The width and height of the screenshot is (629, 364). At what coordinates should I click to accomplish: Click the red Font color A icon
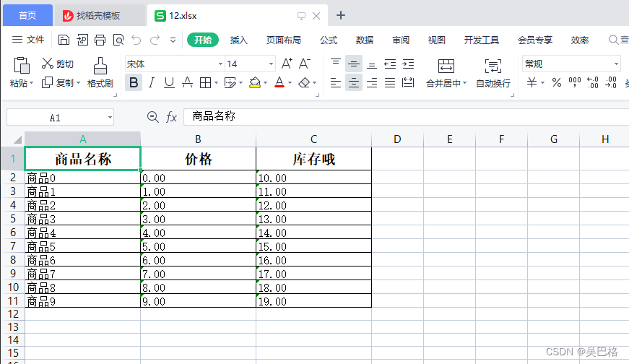point(279,82)
